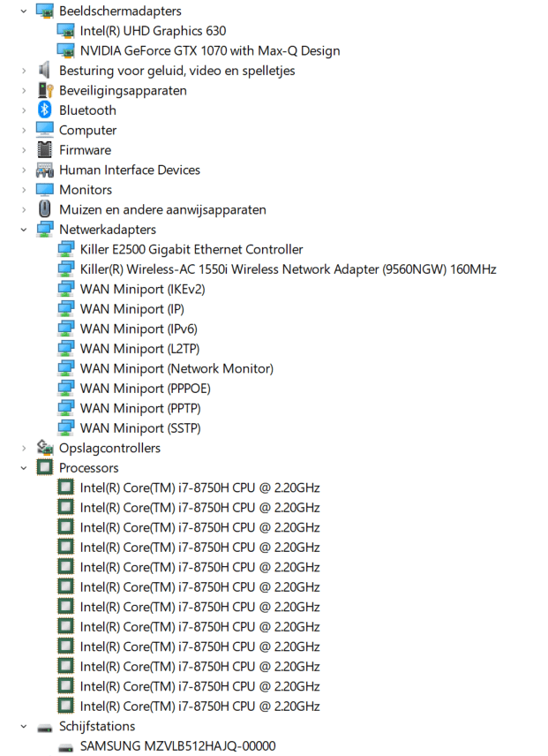Click the Monitors screen icon
Image resolution: width=548 pixels, height=756 pixels.
(x=45, y=190)
